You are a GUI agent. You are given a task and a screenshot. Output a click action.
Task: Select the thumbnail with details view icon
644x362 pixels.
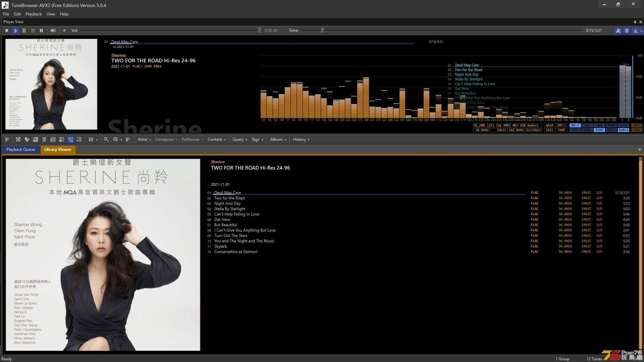(62, 139)
